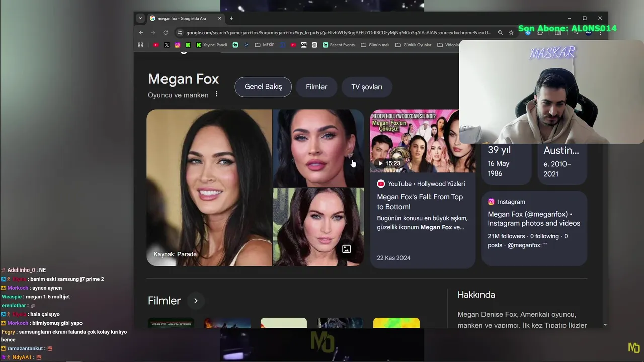Open the tab search dropdown arrow
This screenshot has width=644, height=362.
pos(140,18)
